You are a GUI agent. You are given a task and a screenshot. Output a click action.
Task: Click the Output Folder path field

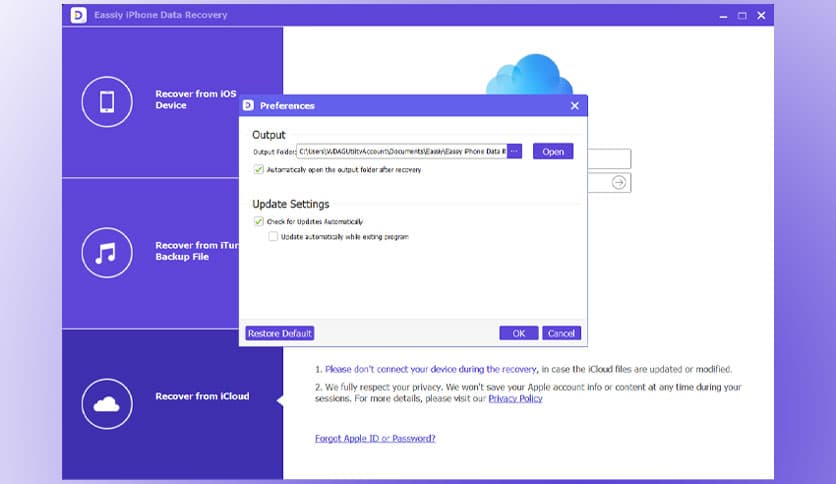tap(401, 151)
